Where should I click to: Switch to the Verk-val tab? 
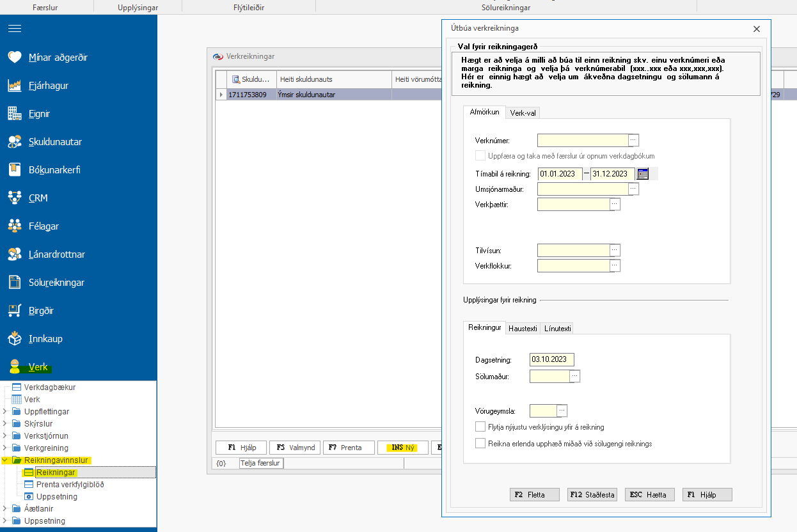pyautogui.click(x=523, y=113)
